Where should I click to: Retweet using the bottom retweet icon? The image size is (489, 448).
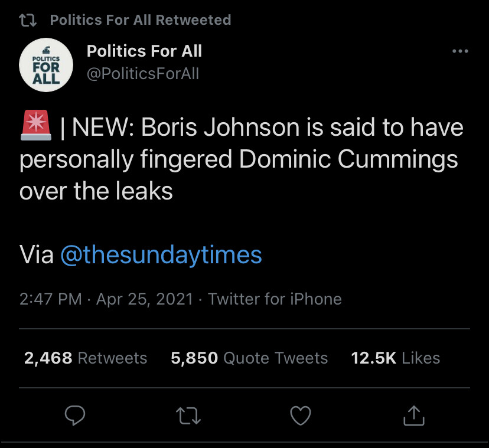tap(189, 416)
